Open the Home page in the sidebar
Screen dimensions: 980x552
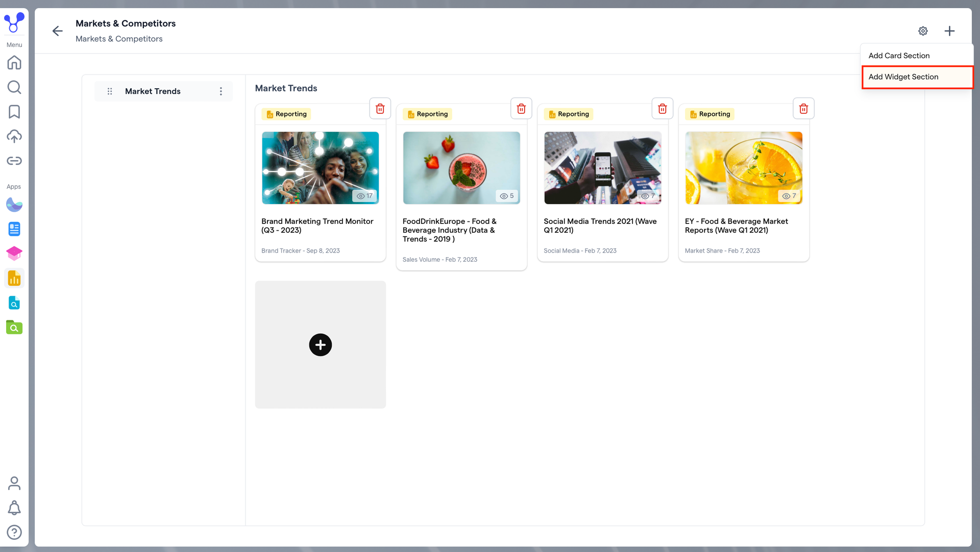(x=14, y=62)
